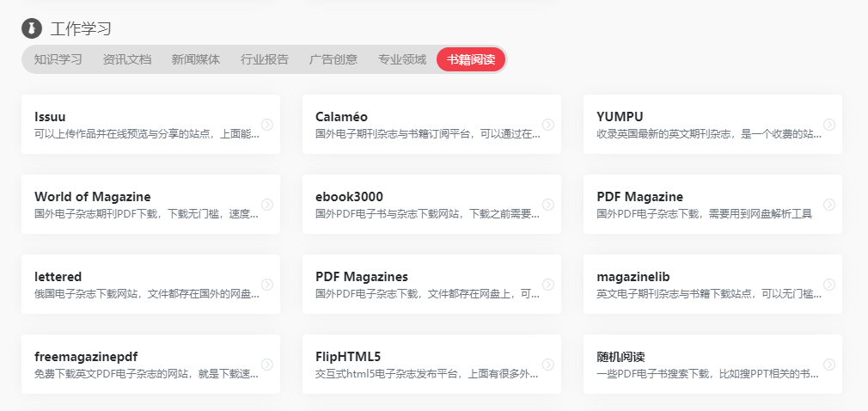
Task: Open the Calaméo title link
Action: coord(341,117)
